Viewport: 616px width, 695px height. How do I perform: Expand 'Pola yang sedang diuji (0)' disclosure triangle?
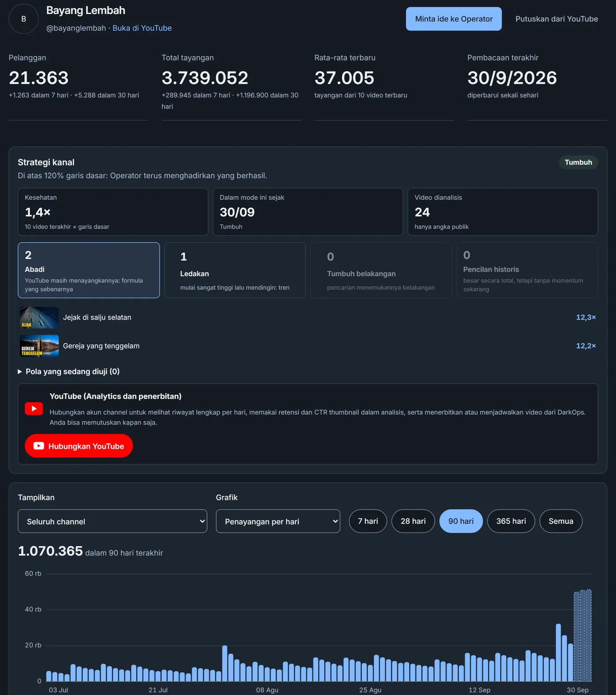tap(20, 372)
